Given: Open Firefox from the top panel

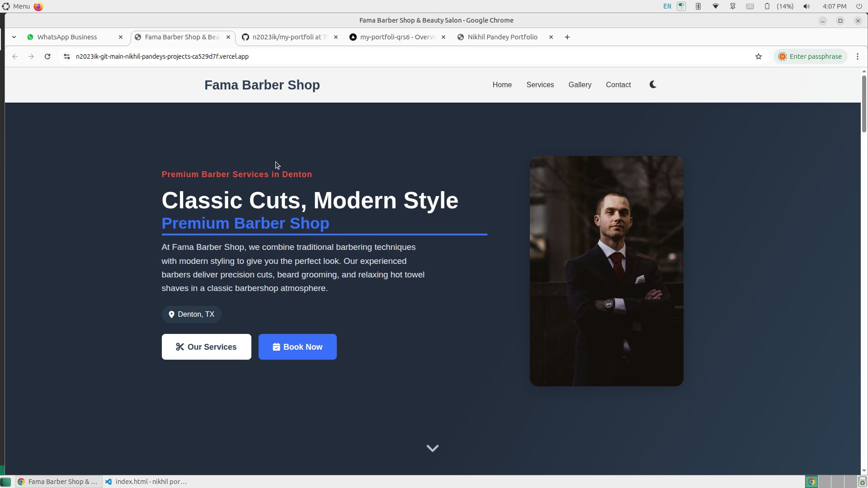Looking at the screenshot, I should click(x=38, y=6).
